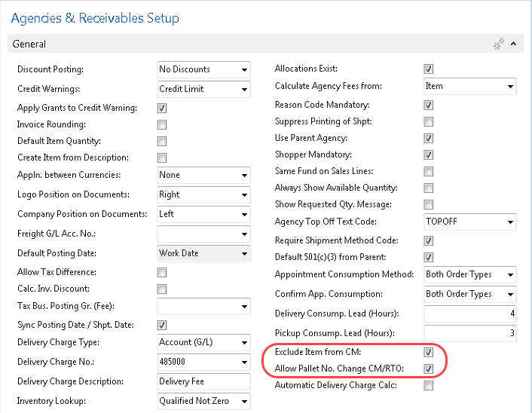Screen dimensions: 532x413
Task: Expand the Calculate Agency Fees from dropdown
Action: pyautogui.click(x=510, y=87)
